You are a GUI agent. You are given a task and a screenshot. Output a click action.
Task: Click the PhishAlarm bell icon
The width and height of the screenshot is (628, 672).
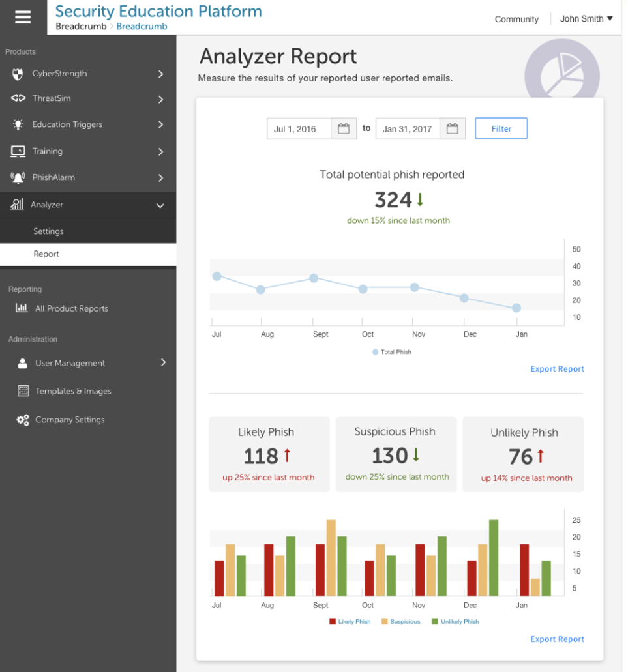click(18, 177)
